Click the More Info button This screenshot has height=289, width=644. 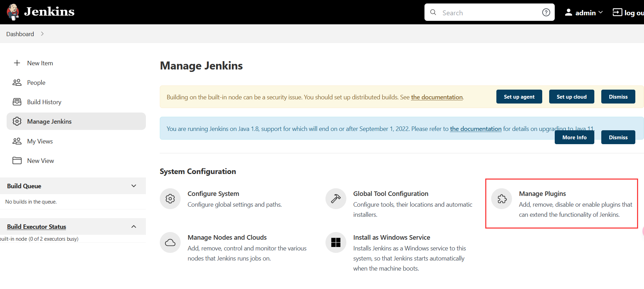coord(574,137)
